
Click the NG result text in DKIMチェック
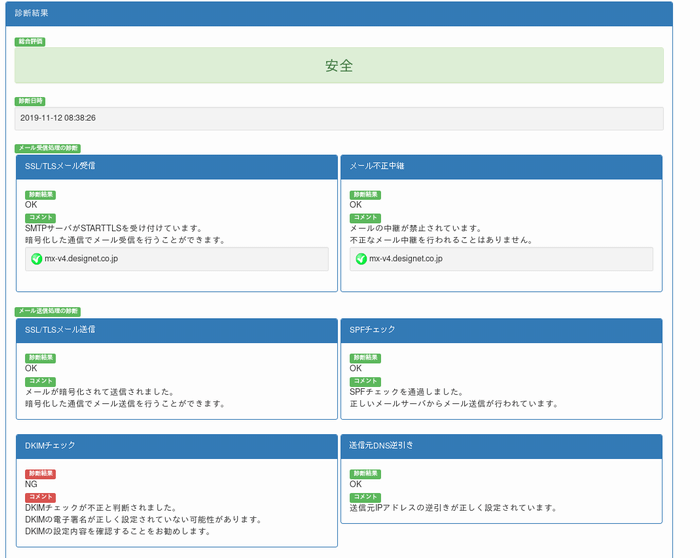pos(31,485)
